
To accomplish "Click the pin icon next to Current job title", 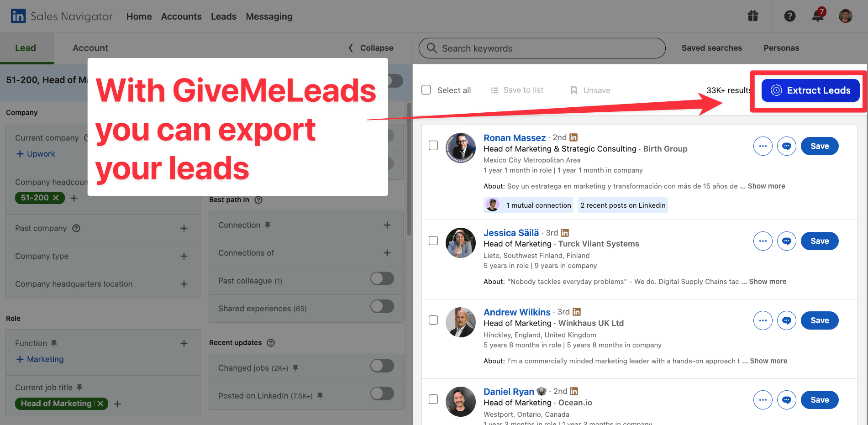I will [80, 387].
